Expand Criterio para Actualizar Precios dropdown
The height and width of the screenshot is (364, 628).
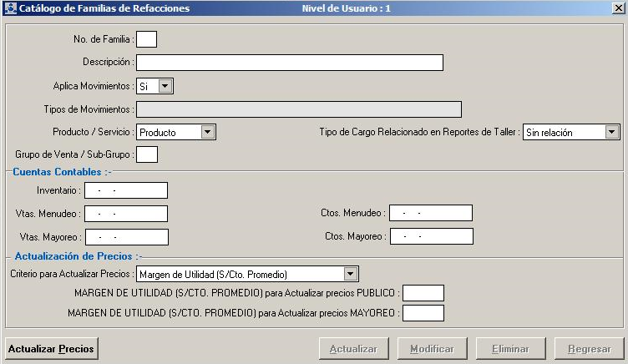coord(351,274)
